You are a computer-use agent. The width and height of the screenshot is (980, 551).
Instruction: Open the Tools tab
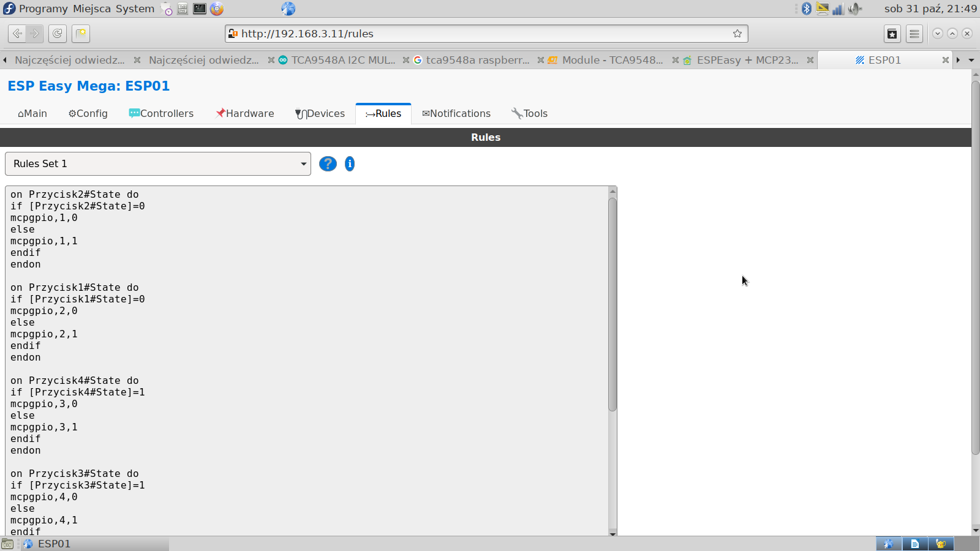tap(530, 113)
